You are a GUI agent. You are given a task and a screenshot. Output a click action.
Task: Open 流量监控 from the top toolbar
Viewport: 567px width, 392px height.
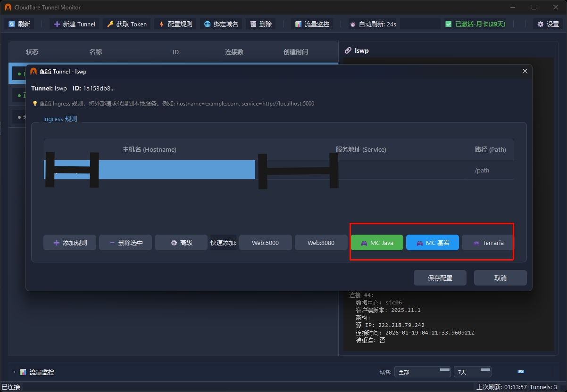click(312, 24)
